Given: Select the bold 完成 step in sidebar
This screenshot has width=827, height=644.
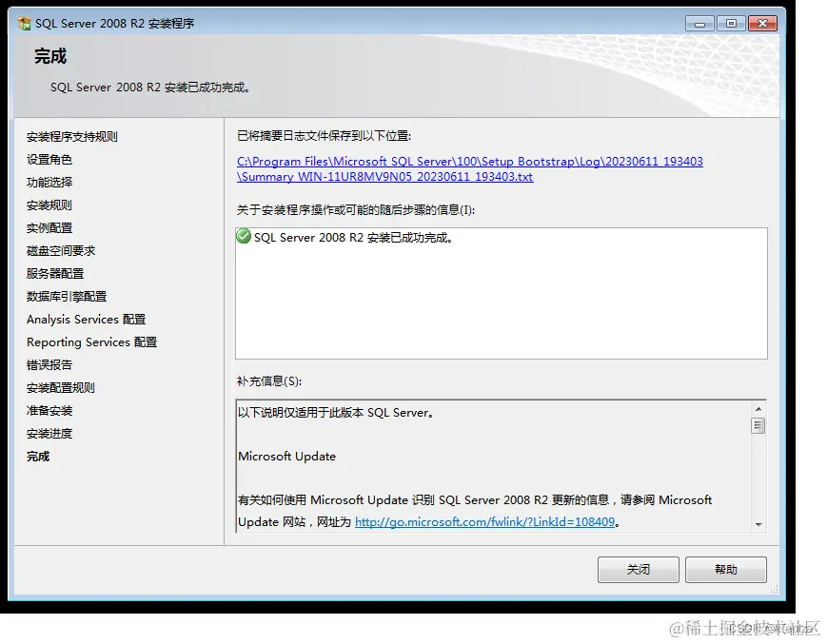Looking at the screenshot, I should (38, 457).
